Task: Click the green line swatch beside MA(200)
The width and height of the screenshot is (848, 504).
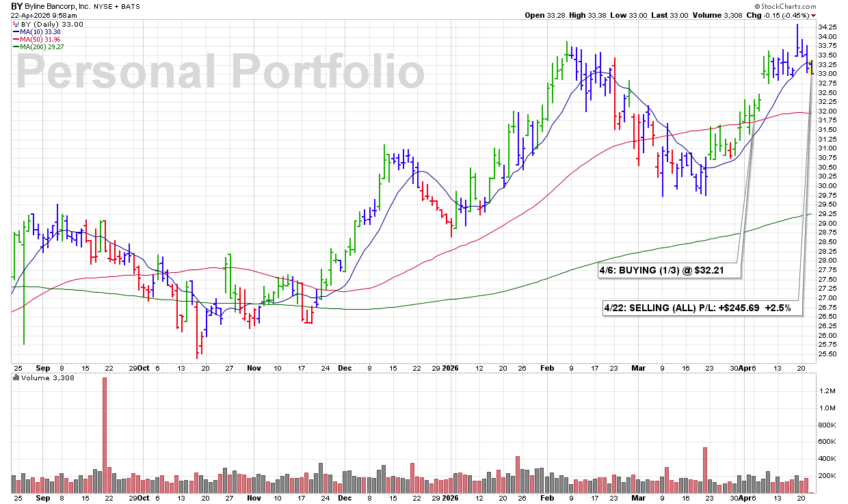Action: tap(15, 47)
